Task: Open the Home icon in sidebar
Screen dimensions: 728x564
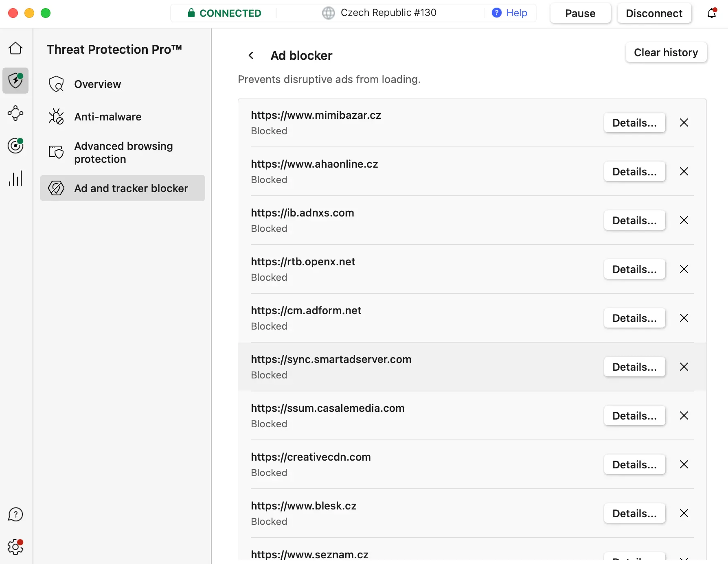Action: click(15, 48)
